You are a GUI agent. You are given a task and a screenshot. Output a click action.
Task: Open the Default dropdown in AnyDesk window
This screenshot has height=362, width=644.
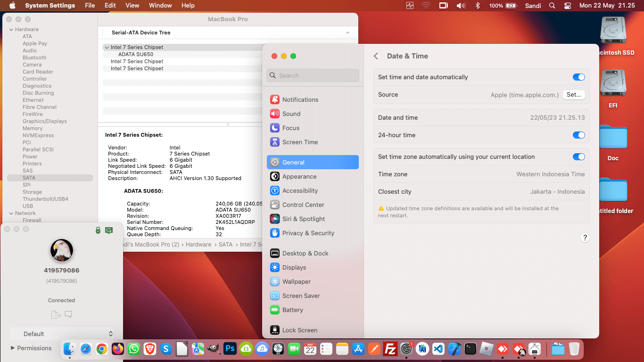pos(62,334)
